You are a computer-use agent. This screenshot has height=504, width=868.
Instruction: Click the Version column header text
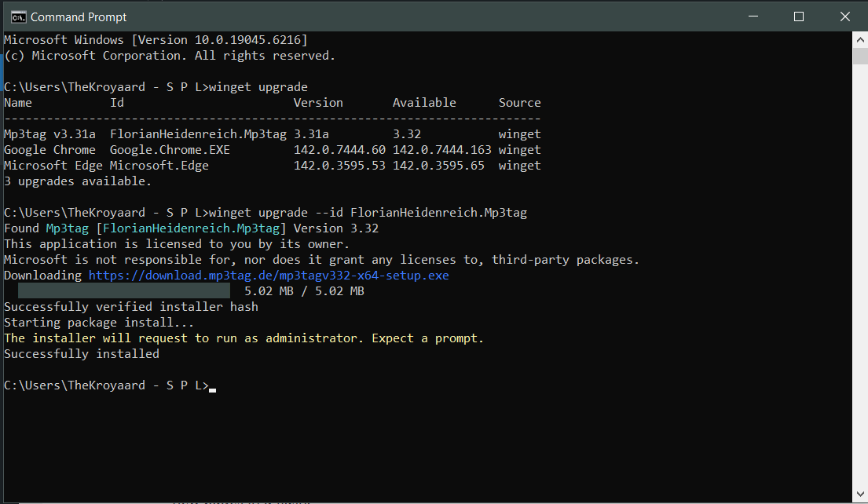(318, 102)
